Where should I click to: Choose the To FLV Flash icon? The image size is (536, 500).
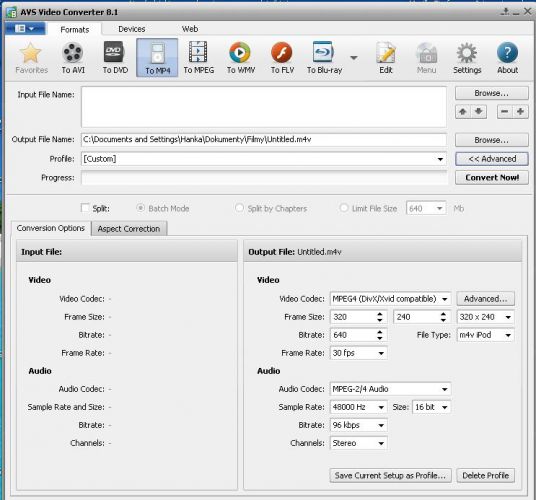(x=282, y=58)
